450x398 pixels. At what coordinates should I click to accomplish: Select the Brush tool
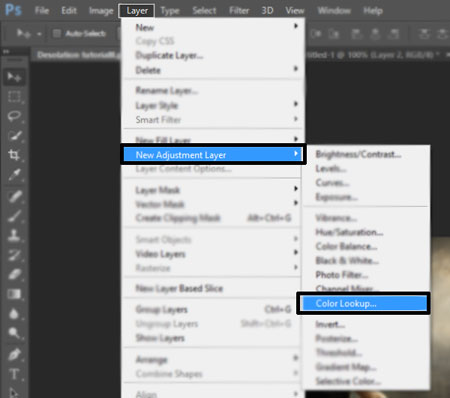click(14, 216)
